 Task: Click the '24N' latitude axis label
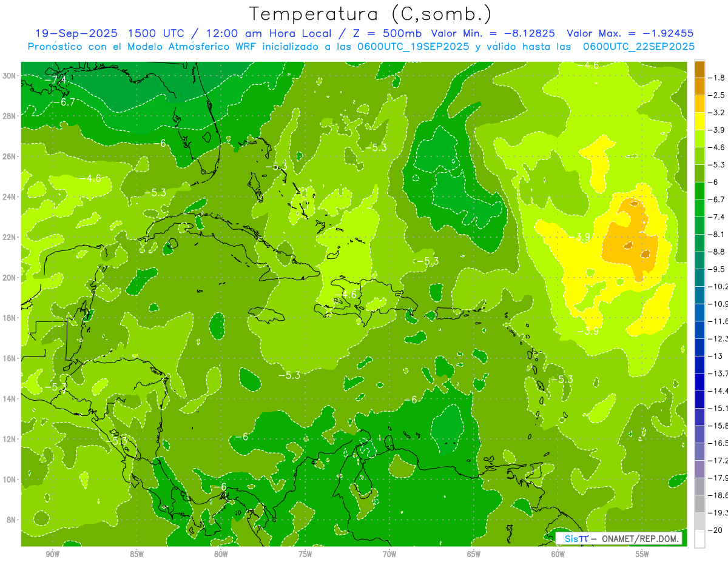[x=10, y=196]
